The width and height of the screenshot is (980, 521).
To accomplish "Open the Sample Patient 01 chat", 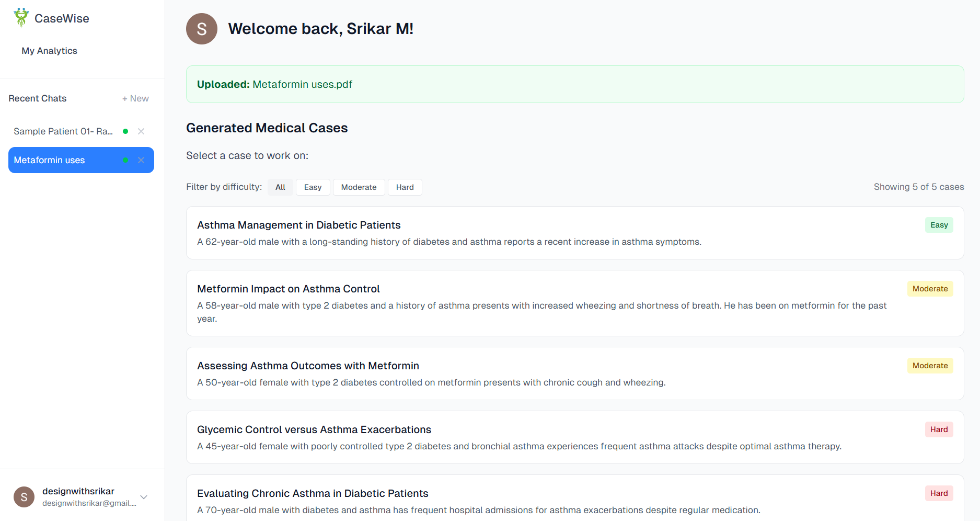I will pyautogui.click(x=64, y=131).
